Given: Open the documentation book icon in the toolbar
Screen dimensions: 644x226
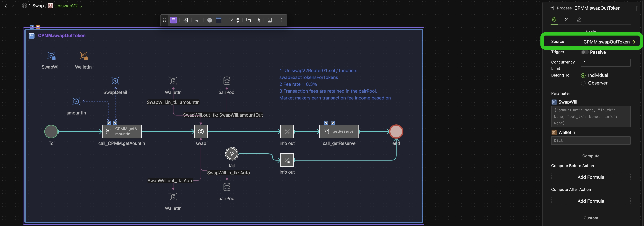Looking at the screenshot, I should (x=270, y=20).
